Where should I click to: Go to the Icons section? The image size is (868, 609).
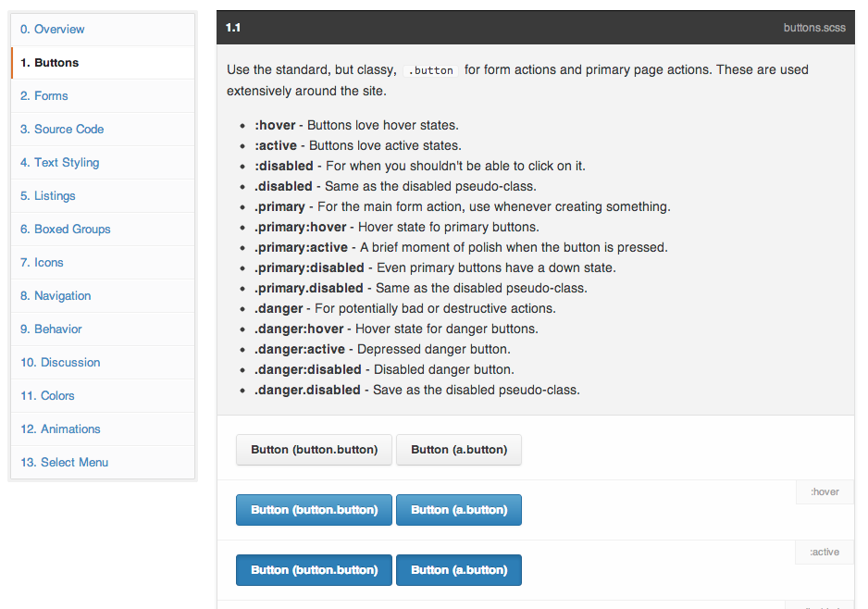click(43, 263)
